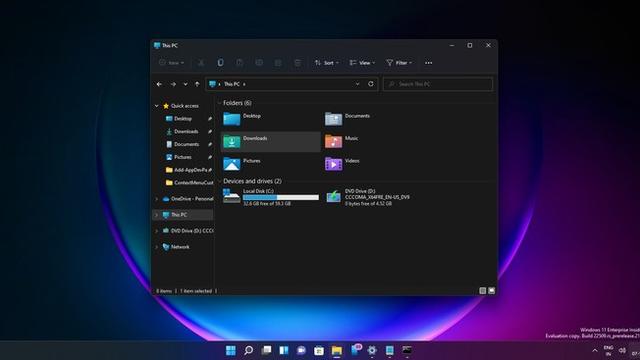Viewport: 640px width, 360px height.
Task: Switch to details view in status bar
Action: (482, 291)
